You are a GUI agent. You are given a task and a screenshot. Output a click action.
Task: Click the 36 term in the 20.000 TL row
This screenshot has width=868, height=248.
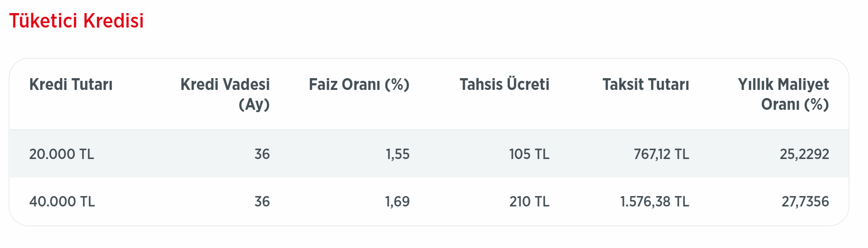pos(262,154)
